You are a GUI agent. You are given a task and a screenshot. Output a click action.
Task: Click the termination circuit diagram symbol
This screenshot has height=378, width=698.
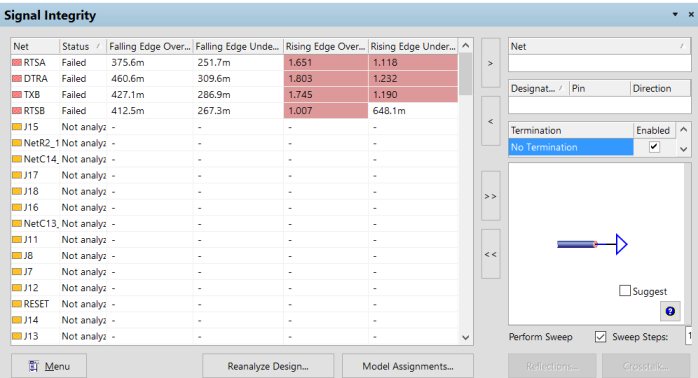592,244
